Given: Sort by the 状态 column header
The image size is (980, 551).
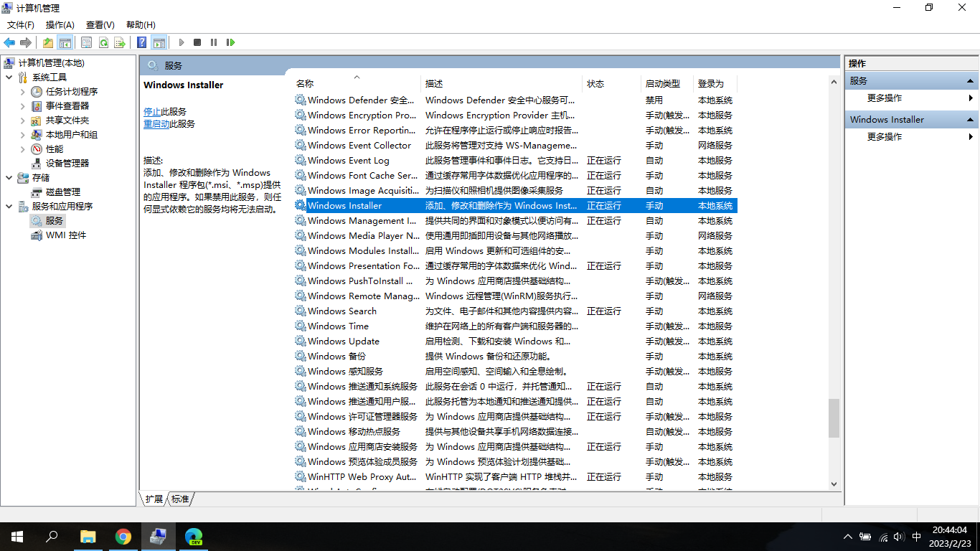Looking at the screenshot, I should click(612, 84).
